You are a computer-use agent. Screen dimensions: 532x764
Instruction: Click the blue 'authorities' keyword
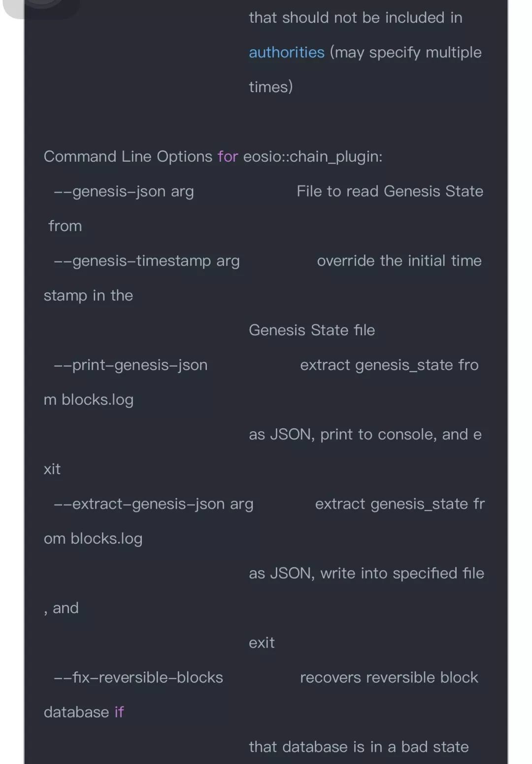pos(286,52)
